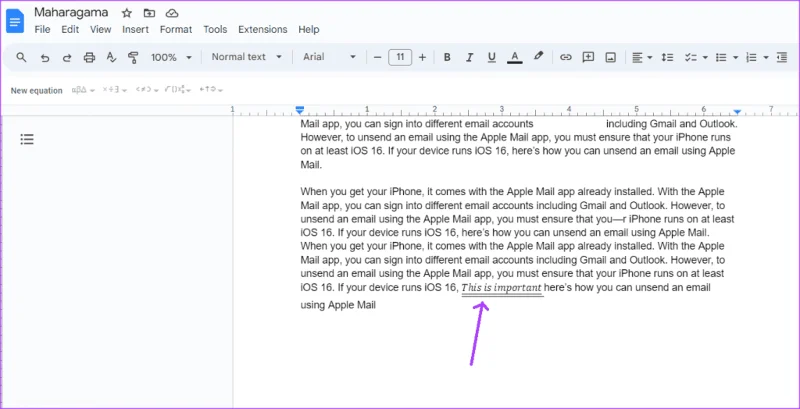The width and height of the screenshot is (800, 409).
Task: Open text alignment options
Action: [642, 57]
